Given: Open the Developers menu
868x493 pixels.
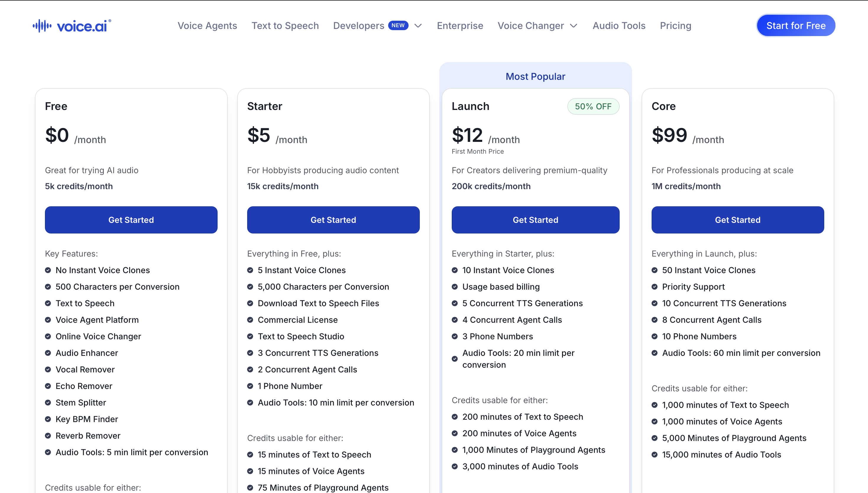Looking at the screenshot, I should 359,26.
